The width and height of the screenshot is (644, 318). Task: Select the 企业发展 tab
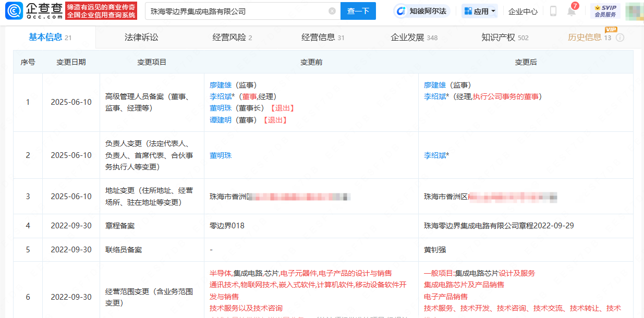414,38
